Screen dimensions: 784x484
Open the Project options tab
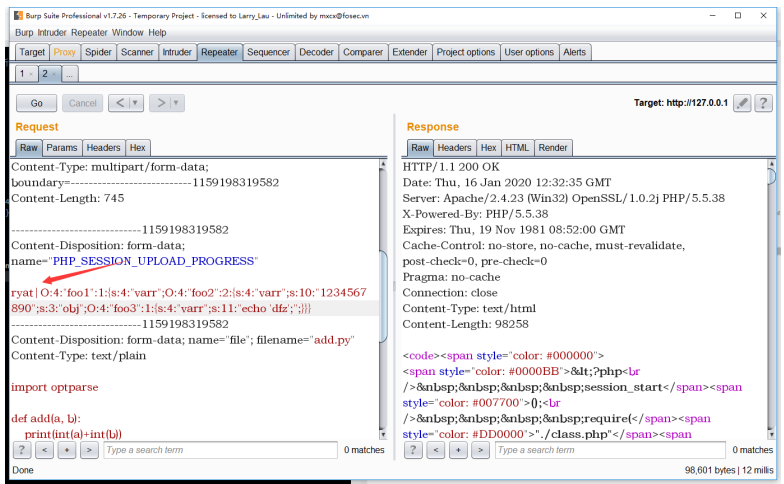pos(466,52)
